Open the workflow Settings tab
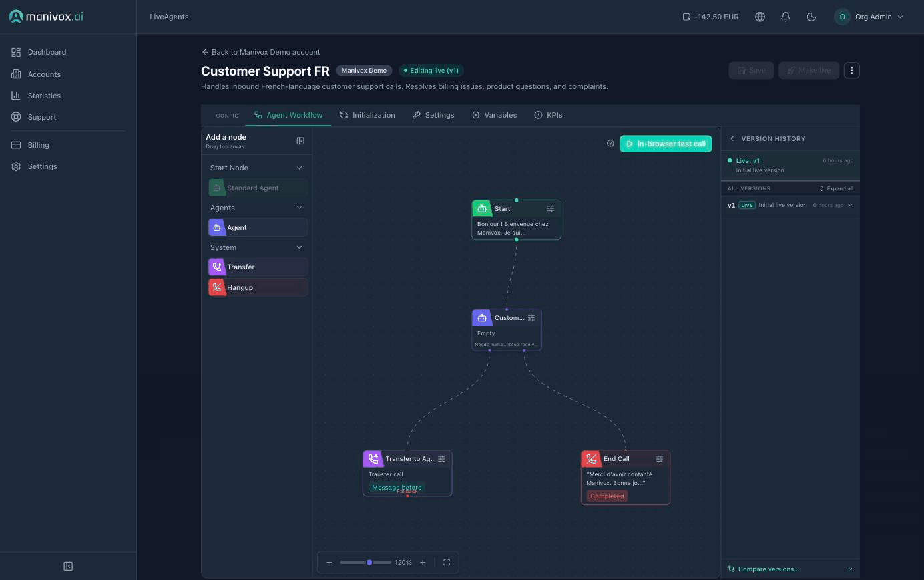Viewport: 924px width, 580px height. (433, 115)
